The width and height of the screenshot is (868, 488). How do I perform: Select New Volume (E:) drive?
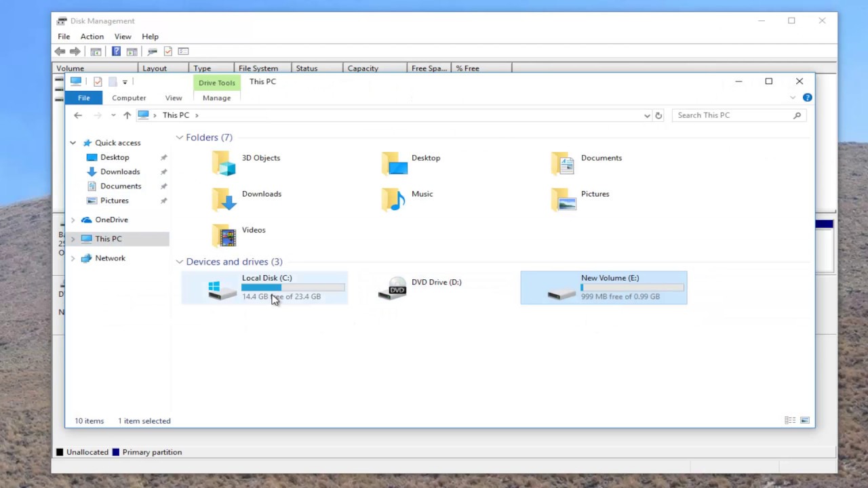(604, 287)
